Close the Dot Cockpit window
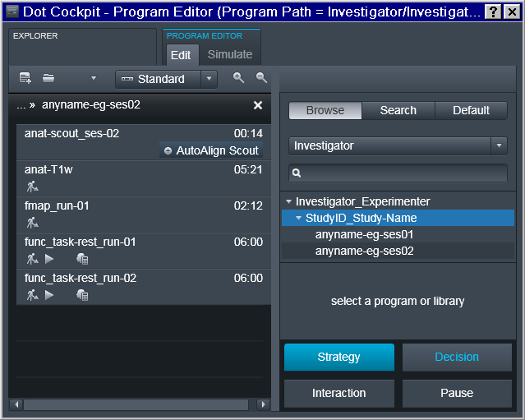The width and height of the screenshot is (525, 420). coord(512,12)
